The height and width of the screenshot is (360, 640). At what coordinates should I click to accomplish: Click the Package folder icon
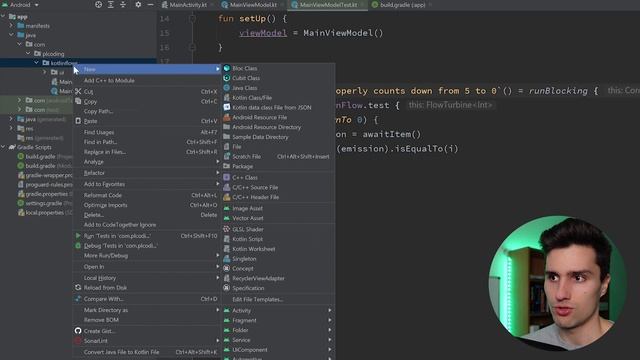[227, 166]
